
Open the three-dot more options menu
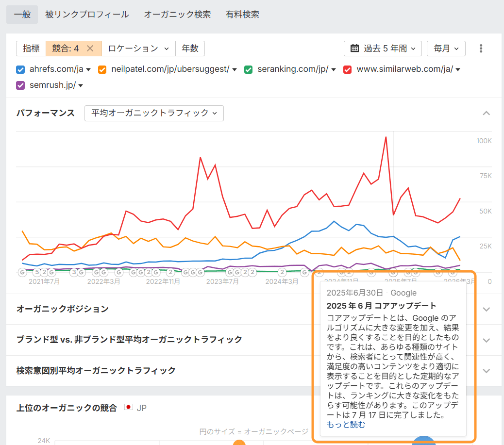tap(481, 49)
